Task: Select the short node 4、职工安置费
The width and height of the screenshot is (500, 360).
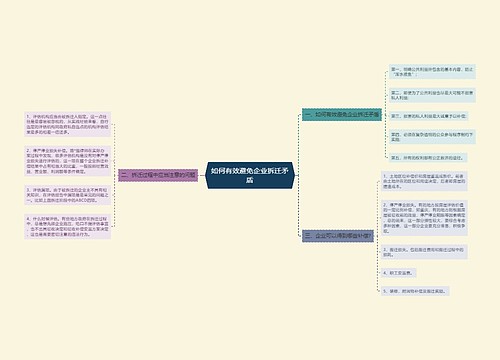Action: click(x=398, y=273)
